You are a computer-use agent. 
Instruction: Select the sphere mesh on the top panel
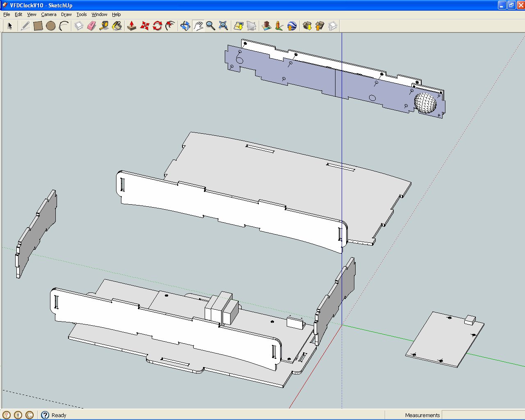pyautogui.click(x=425, y=103)
